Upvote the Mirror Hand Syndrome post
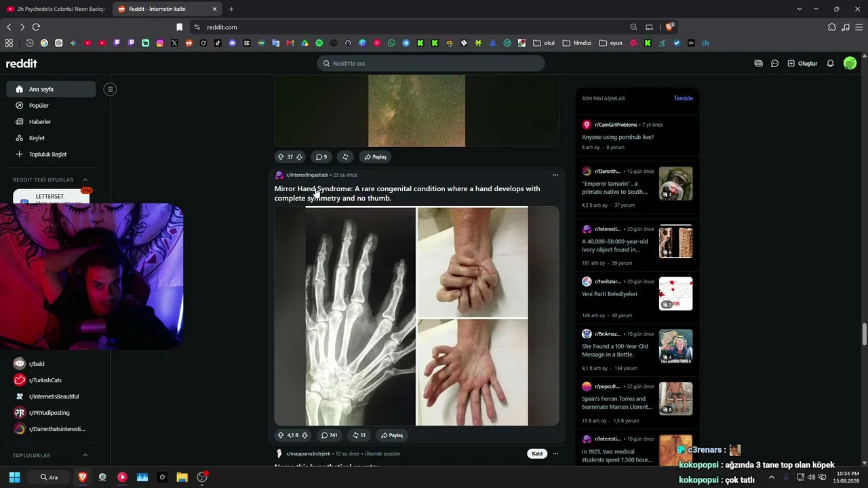The width and height of the screenshot is (868, 488). (x=281, y=435)
